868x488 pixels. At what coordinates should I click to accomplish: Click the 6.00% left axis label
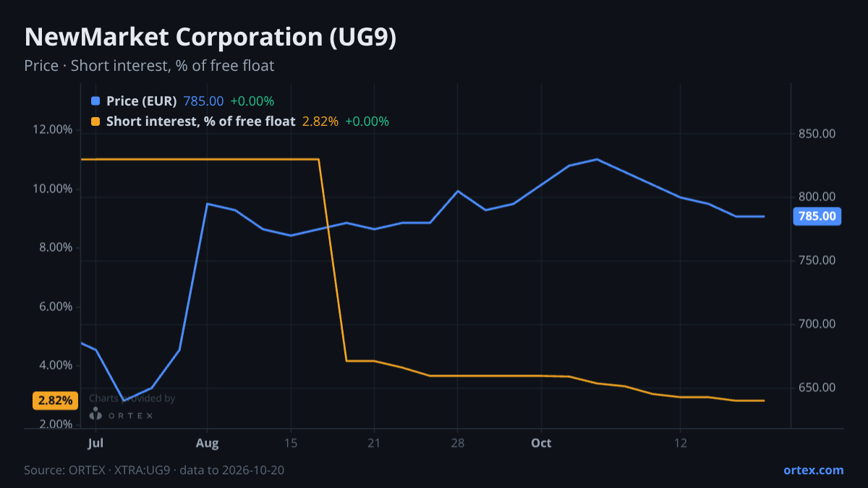click(x=54, y=307)
